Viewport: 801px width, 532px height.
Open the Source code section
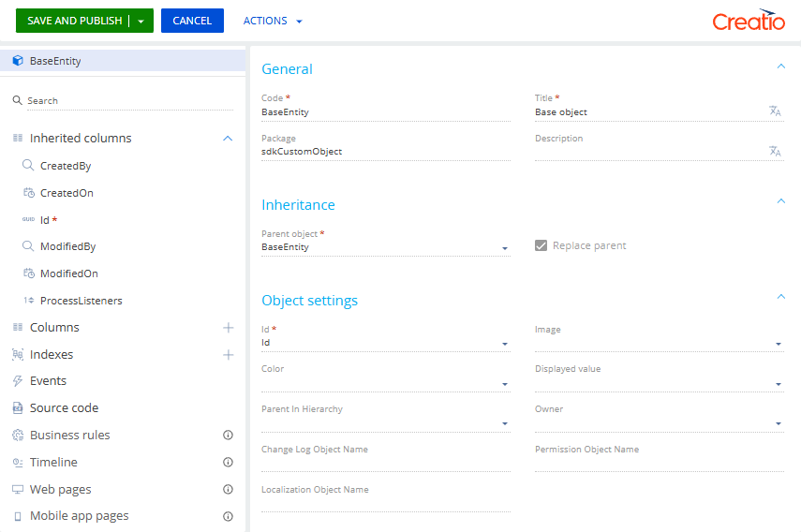64,408
